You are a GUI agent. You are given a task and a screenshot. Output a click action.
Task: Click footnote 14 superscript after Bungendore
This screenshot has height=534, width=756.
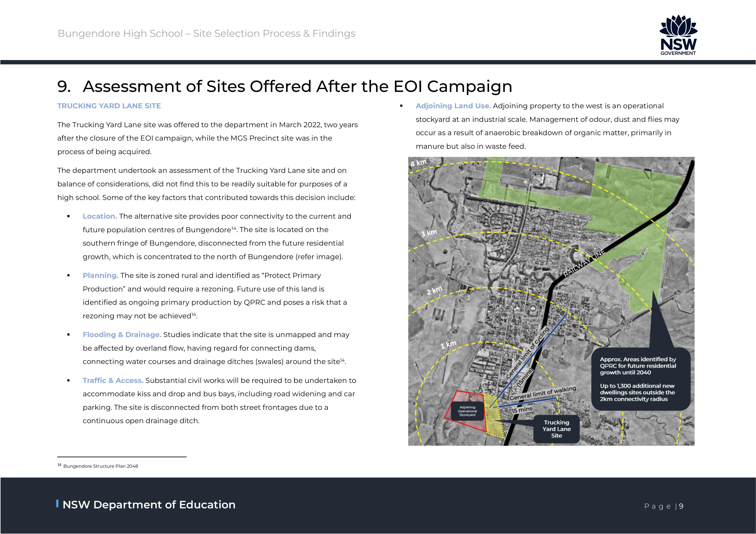point(234,228)
